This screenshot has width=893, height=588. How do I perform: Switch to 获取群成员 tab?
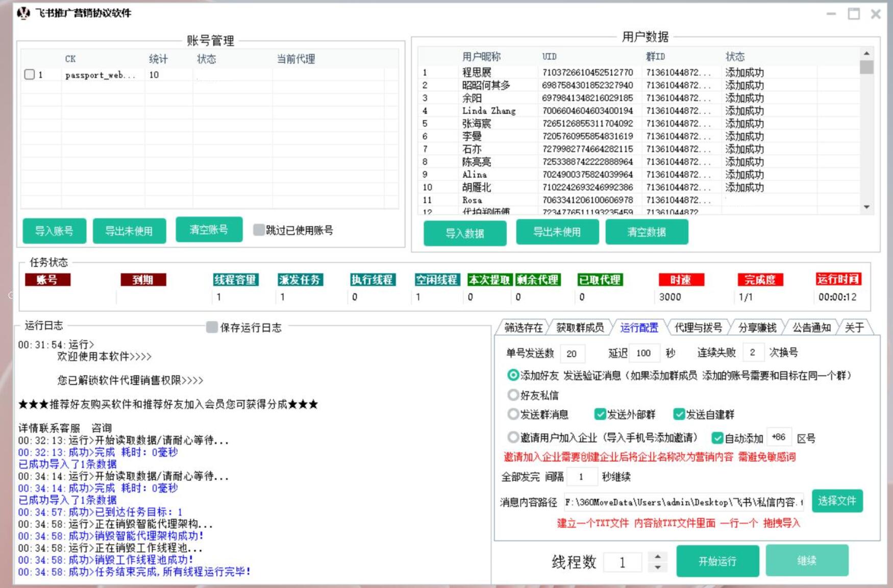click(x=580, y=327)
